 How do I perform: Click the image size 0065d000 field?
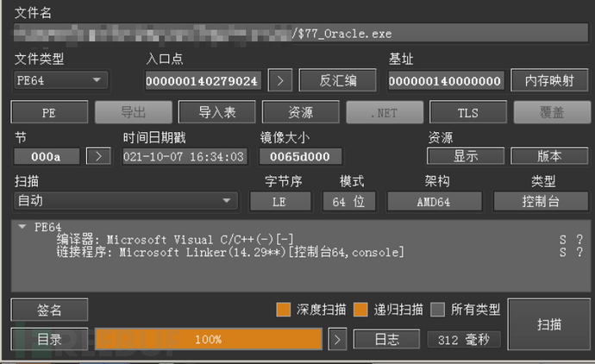coord(300,156)
